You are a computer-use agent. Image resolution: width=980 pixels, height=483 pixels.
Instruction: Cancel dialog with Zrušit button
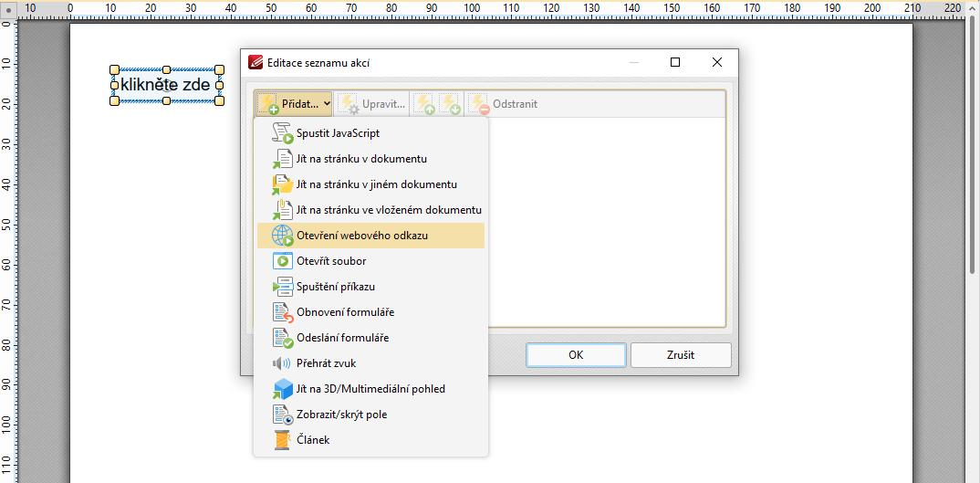[x=681, y=355]
